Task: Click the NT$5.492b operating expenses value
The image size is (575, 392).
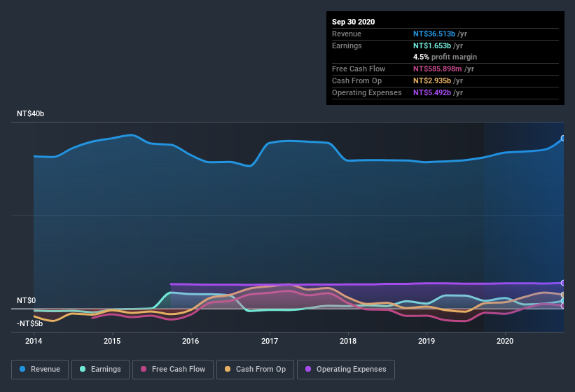Action: click(432, 92)
